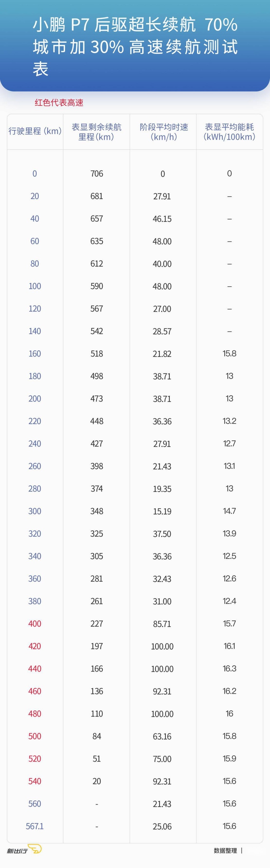This screenshot has height=868, width=270.
Task: Select the red 540 mileage cell
Action: (35, 781)
